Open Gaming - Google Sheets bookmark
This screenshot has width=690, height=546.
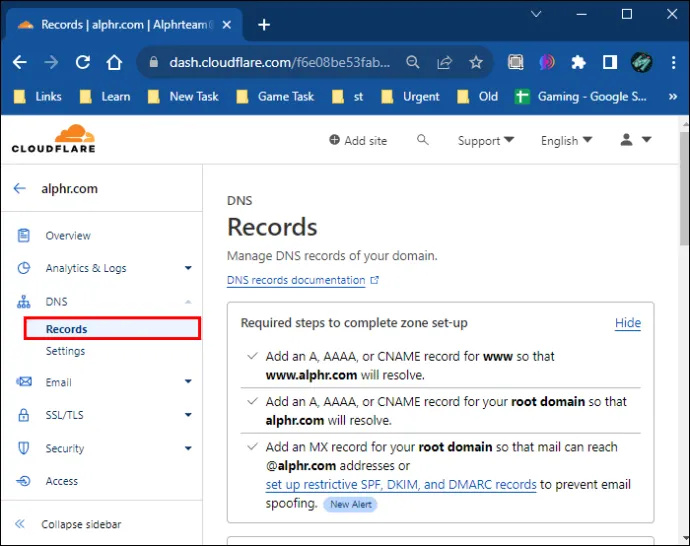[580, 96]
